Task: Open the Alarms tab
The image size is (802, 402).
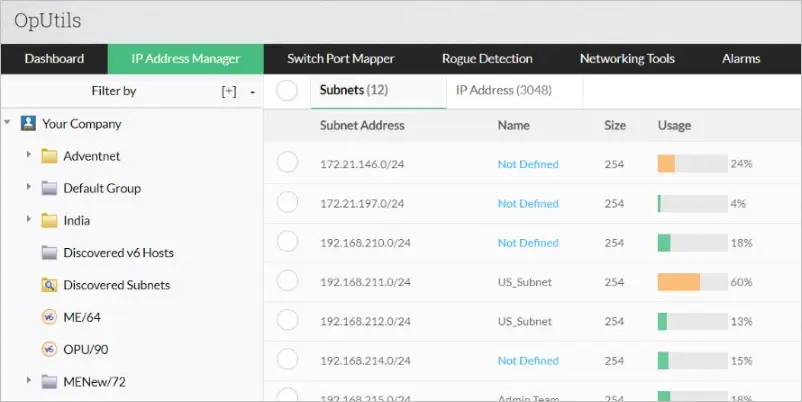Action: click(741, 59)
